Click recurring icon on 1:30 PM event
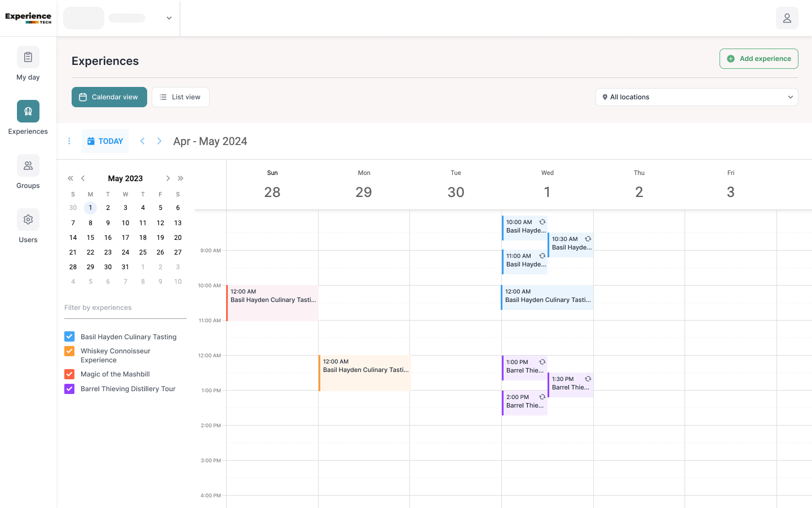 588,379
